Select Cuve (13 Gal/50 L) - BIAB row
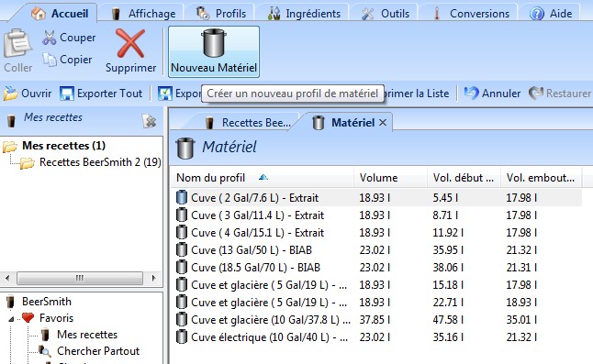This screenshot has width=593, height=364. point(377,250)
